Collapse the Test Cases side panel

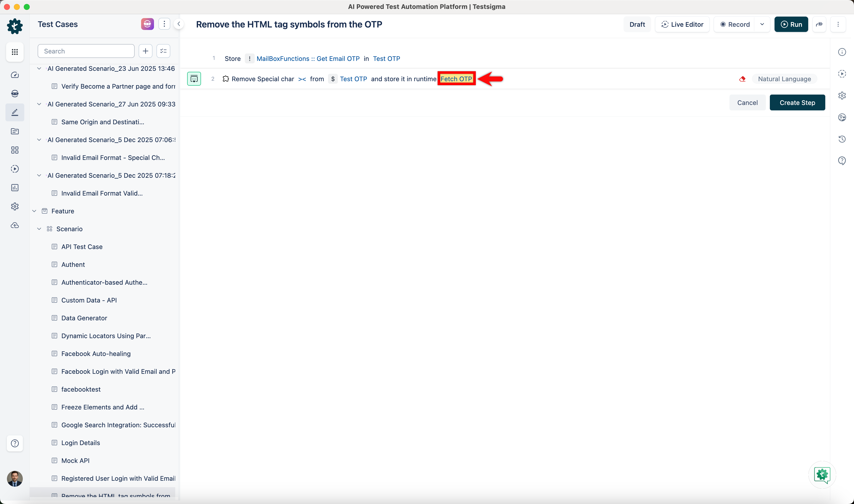(179, 24)
